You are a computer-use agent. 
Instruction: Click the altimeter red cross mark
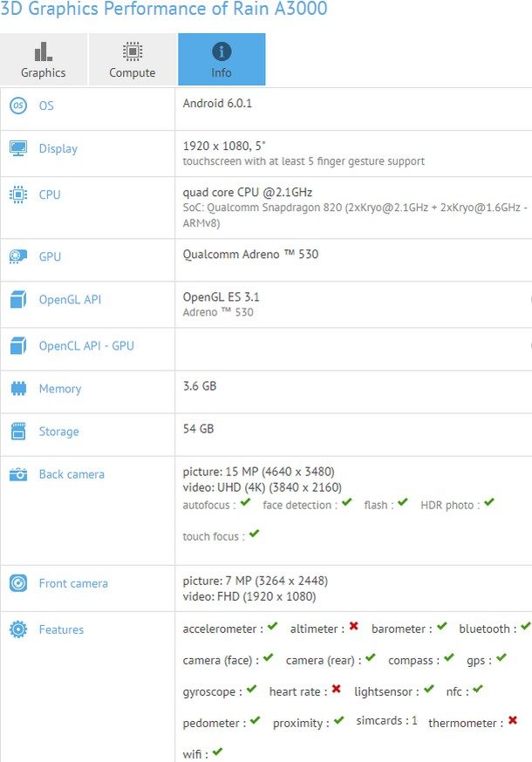[354, 627]
